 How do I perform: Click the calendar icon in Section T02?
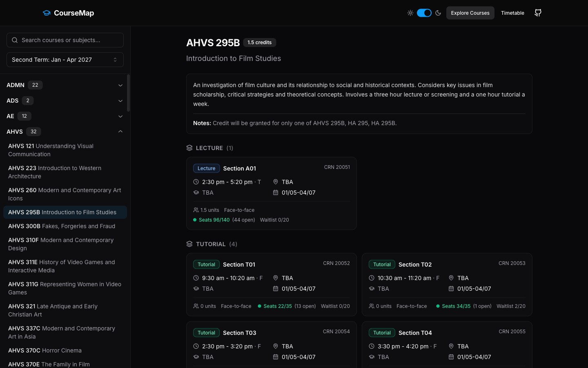pos(451,289)
